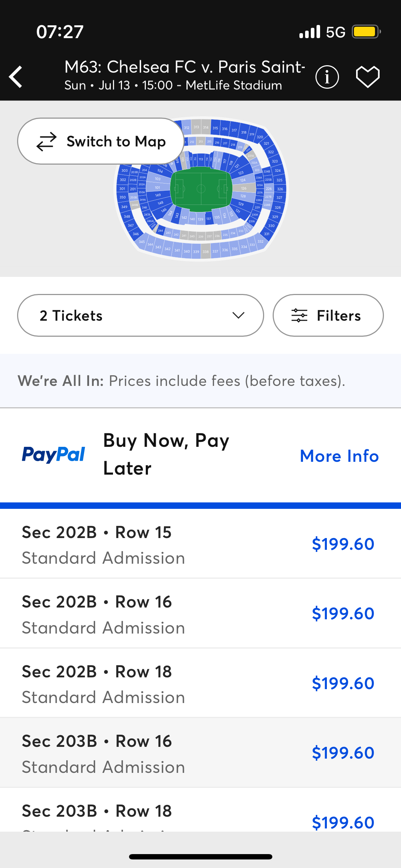Image resolution: width=401 pixels, height=868 pixels.
Task: Select Sec 202B Row 15 listing
Action: [x=200, y=544]
